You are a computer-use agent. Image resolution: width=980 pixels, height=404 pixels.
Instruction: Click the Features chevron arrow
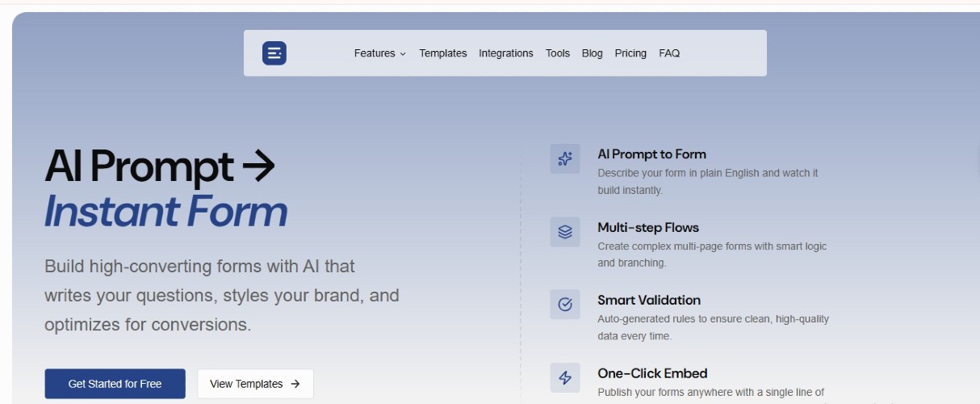pyautogui.click(x=403, y=54)
